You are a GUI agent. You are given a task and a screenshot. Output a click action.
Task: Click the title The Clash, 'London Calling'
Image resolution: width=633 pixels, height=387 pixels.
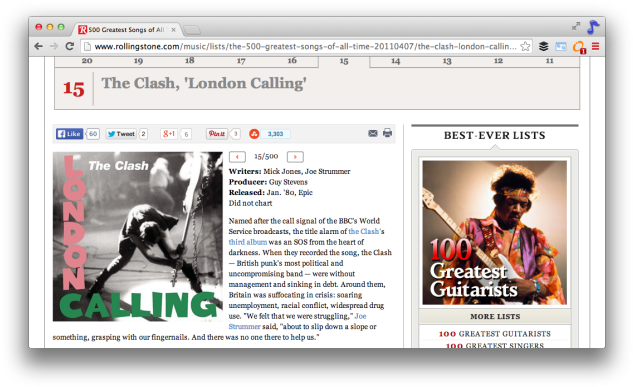[204, 84]
